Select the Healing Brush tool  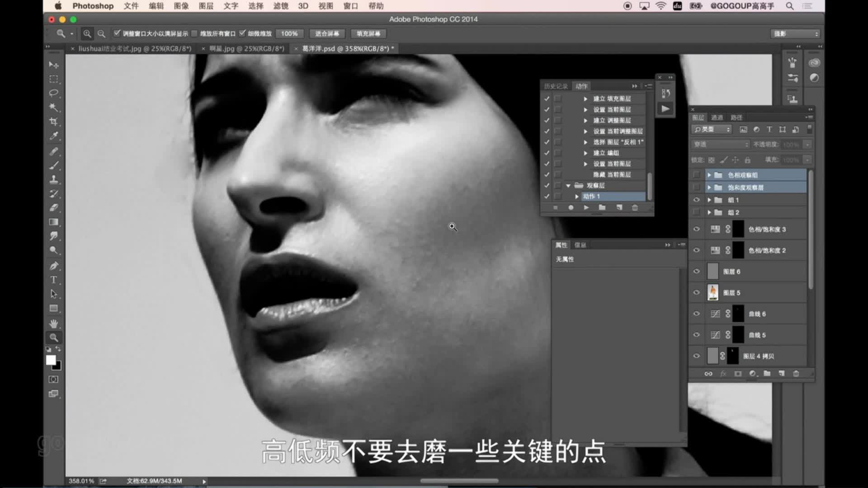tap(54, 151)
